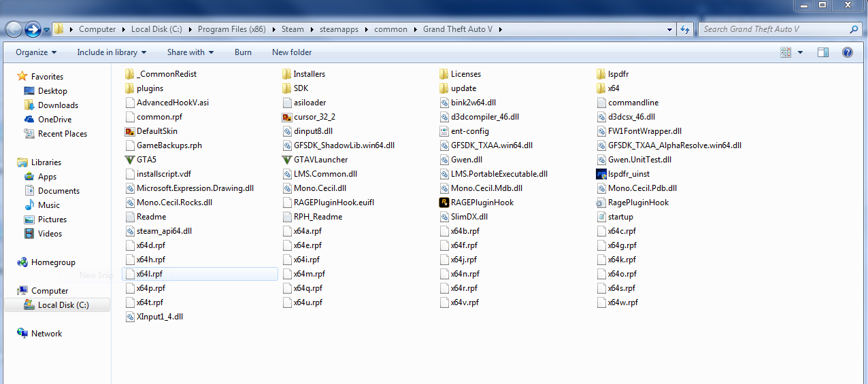Select the asiloader file

303,103
